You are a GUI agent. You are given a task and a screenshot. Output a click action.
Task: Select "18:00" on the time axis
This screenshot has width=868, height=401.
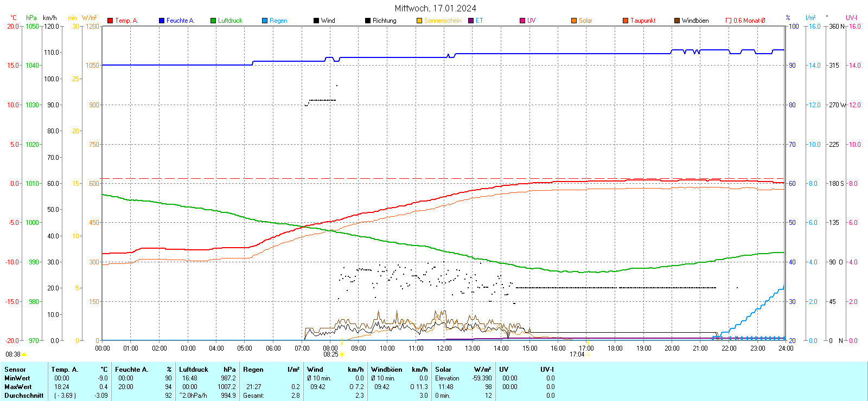615,348
